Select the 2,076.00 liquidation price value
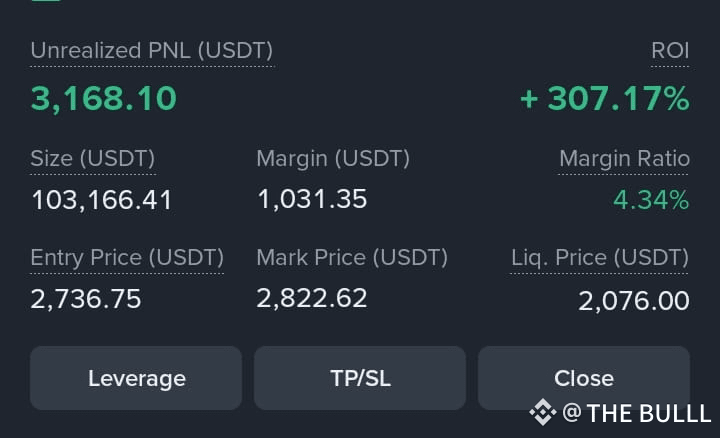The height and width of the screenshot is (438, 720). (634, 301)
